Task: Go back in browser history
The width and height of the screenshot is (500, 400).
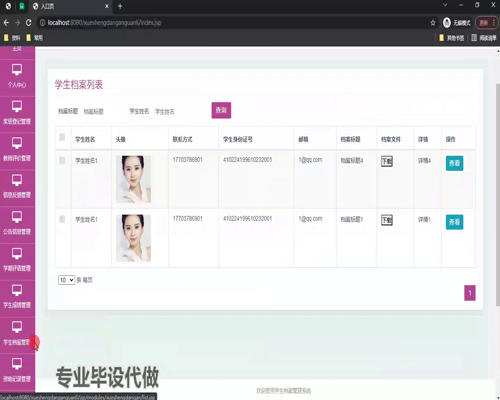Action: tap(6, 23)
